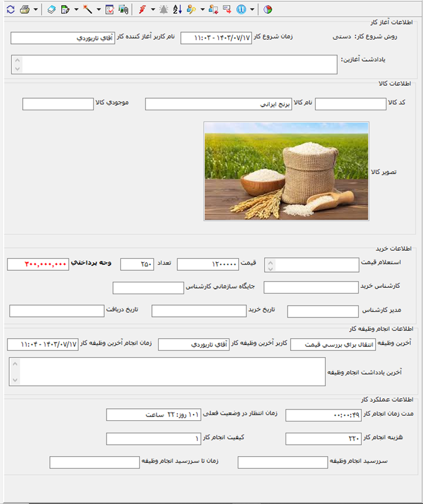Screen dimensions: 423x504
Task: Click scrollbar of آخرین یادداشت انجام وظیفه box
Action: coord(16,372)
